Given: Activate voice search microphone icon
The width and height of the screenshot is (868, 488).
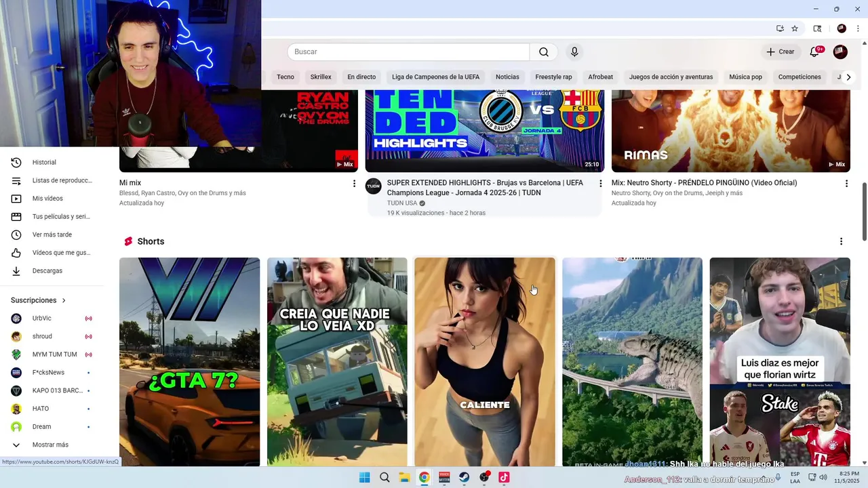Looking at the screenshot, I should coord(574,52).
